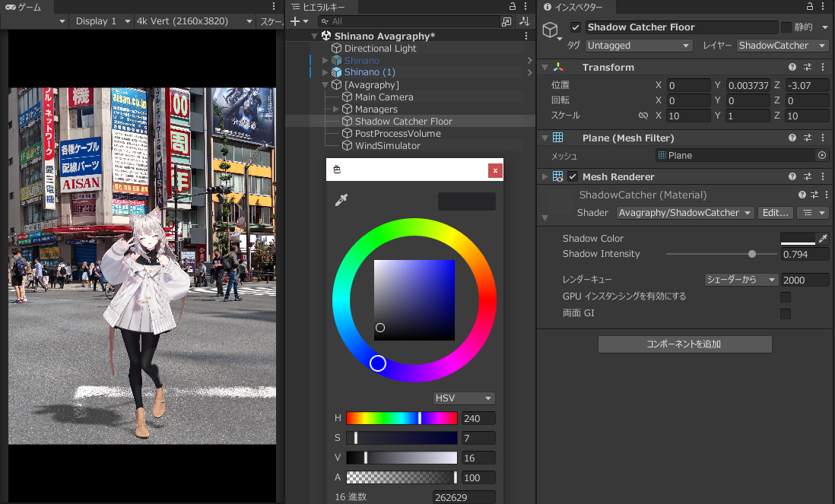This screenshot has height=504, width=835.
Task: Open the Mesh Filter preset icon
Action: 808,138
